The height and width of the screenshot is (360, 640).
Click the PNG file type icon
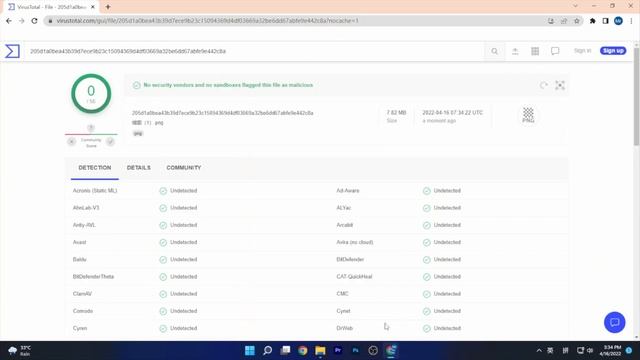coord(528,115)
